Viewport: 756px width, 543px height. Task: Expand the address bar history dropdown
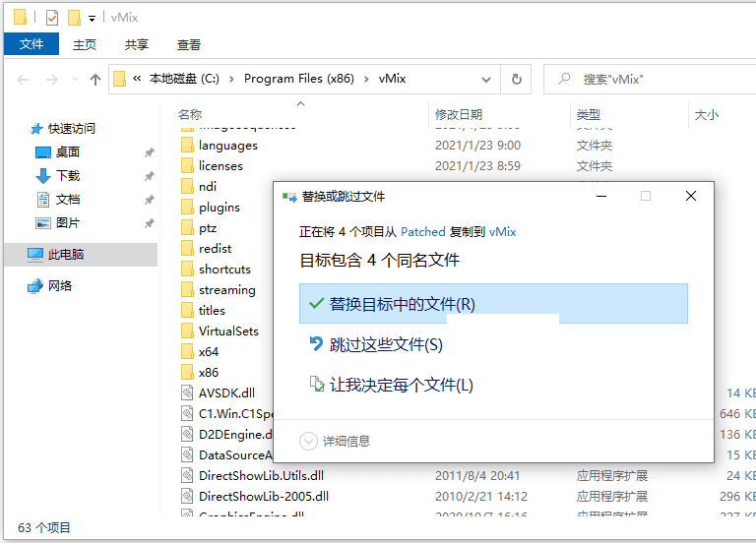pos(486,80)
